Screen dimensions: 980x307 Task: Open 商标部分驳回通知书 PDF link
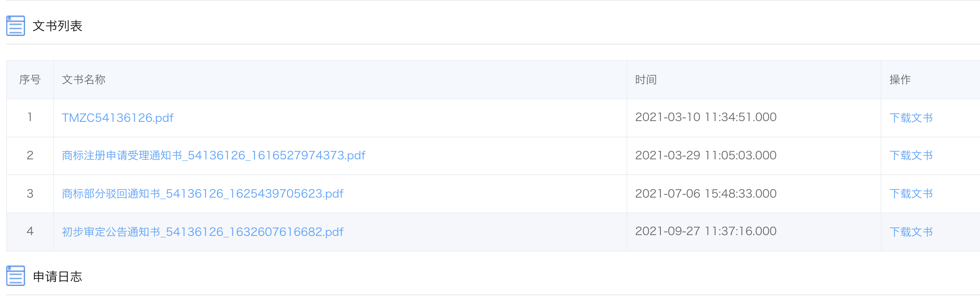coord(203,194)
